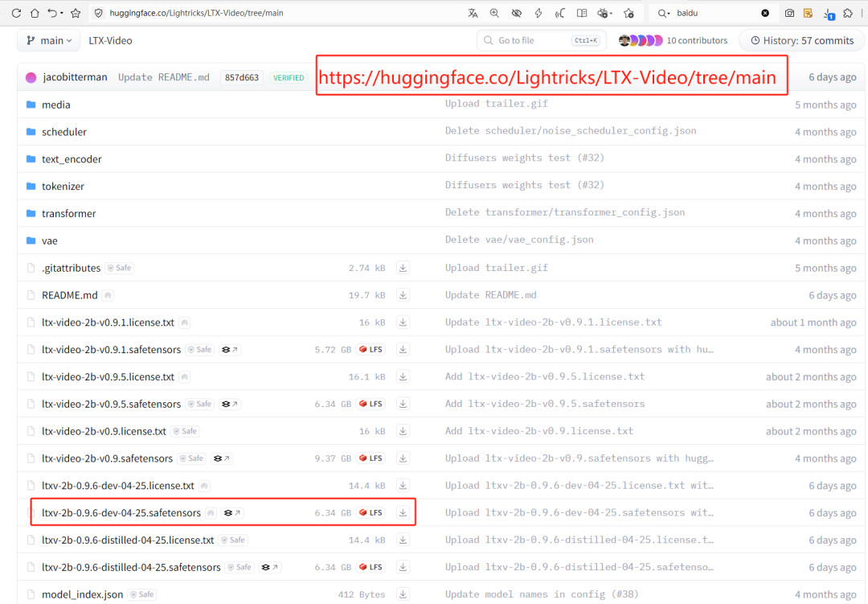This screenshot has height=604, width=868.
Task: Open the README.md file
Action: 70,295
